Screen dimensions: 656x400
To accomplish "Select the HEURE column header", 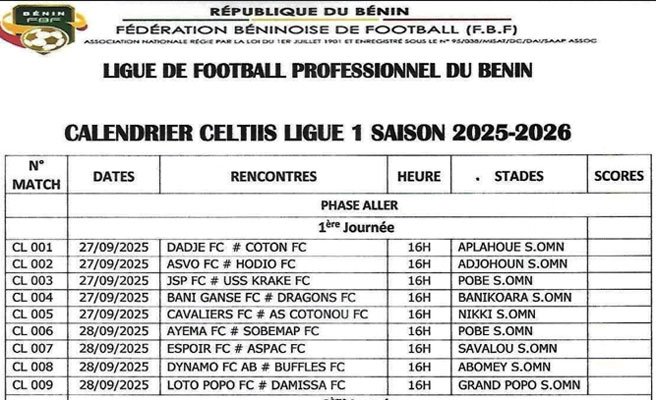I will tap(418, 176).
